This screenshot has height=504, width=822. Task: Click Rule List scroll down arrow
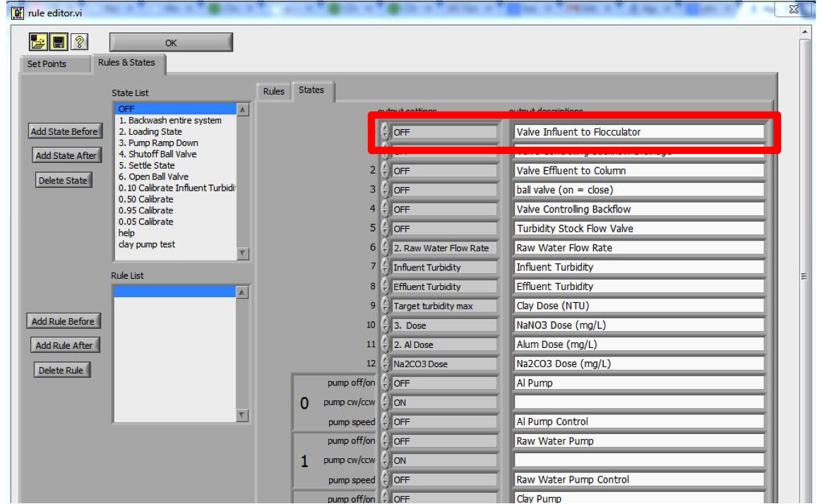[x=242, y=416]
